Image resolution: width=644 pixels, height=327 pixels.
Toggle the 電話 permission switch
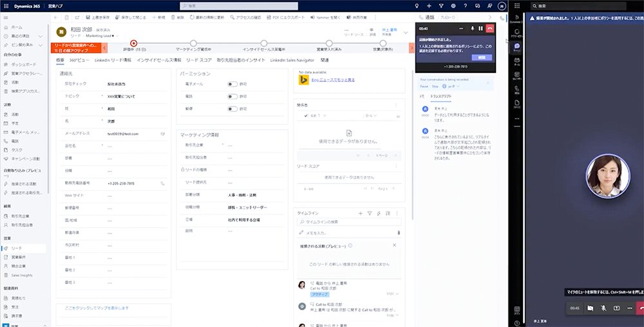(x=232, y=96)
